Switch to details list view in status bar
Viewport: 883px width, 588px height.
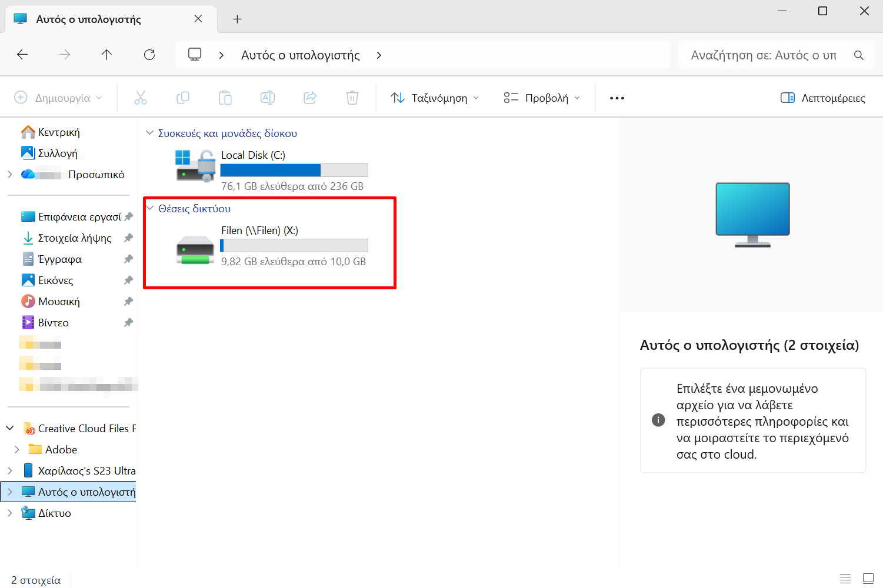click(x=845, y=579)
